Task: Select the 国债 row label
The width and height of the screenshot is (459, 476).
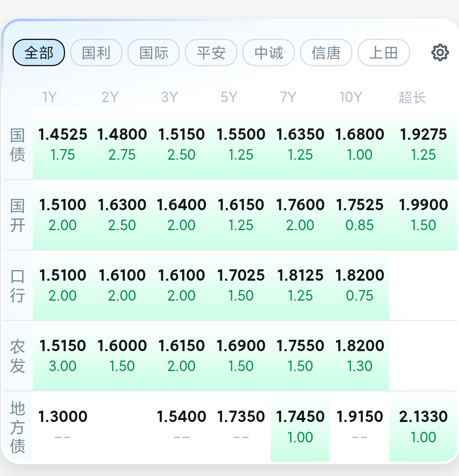Action: [18, 145]
